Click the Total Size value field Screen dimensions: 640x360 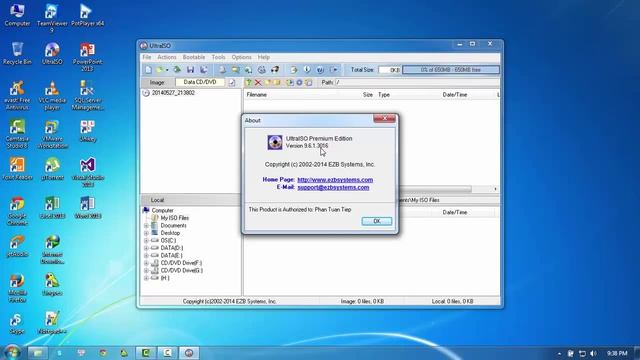pos(389,70)
